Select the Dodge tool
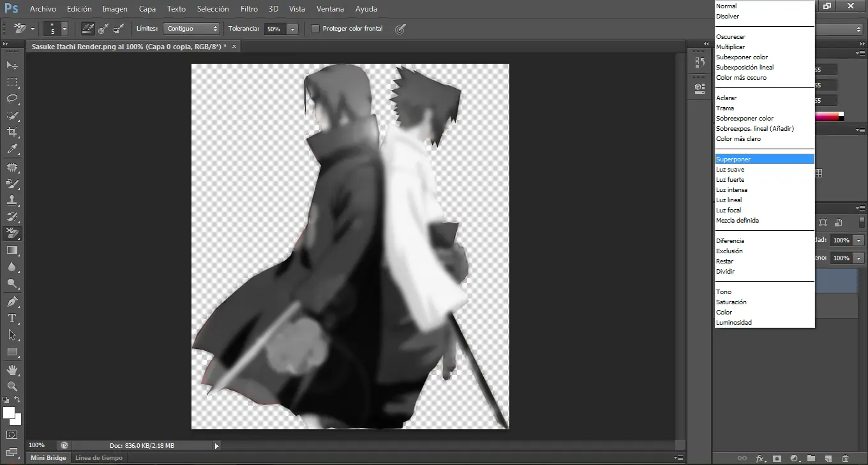This screenshot has width=868, height=465. [x=12, y=283]
